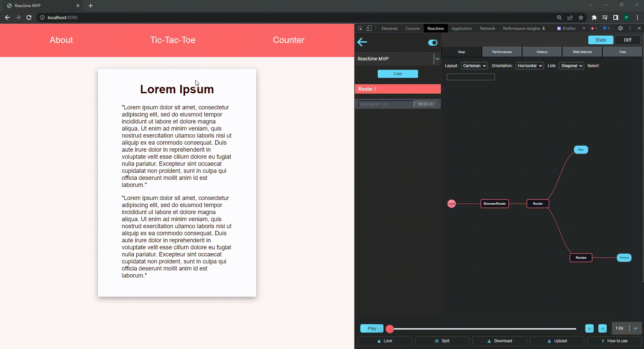Switch to State view
The width and height of the screenshot is (644, 349).
coord(601,40)
